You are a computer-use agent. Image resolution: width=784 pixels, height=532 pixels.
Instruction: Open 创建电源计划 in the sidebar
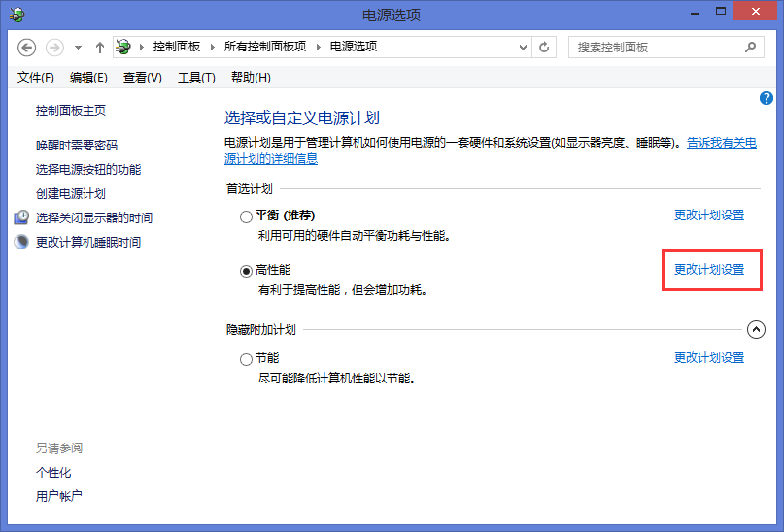click(70, 193)
